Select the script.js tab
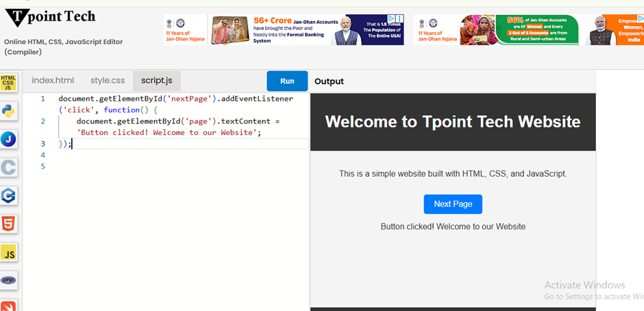644x311 pixels. [157, 81]
